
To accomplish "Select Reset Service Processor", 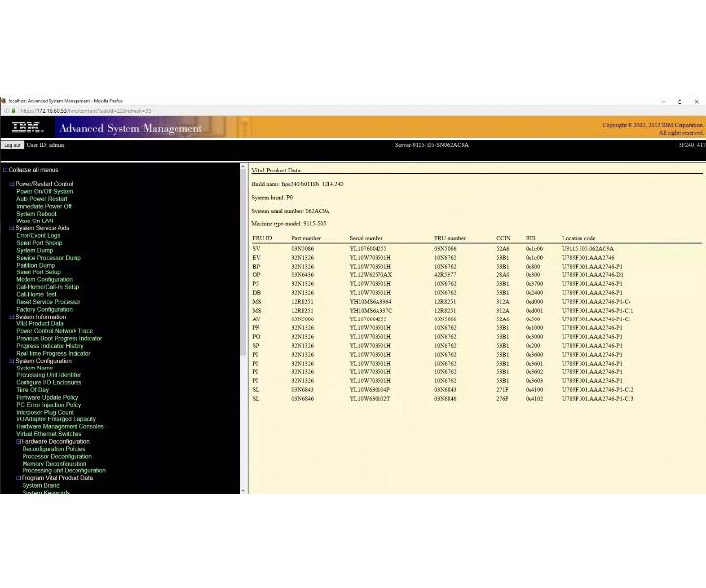I will (x=48, y=302).
